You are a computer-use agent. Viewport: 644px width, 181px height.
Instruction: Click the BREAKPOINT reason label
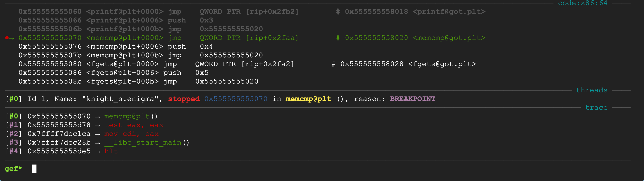coord(413,99)
